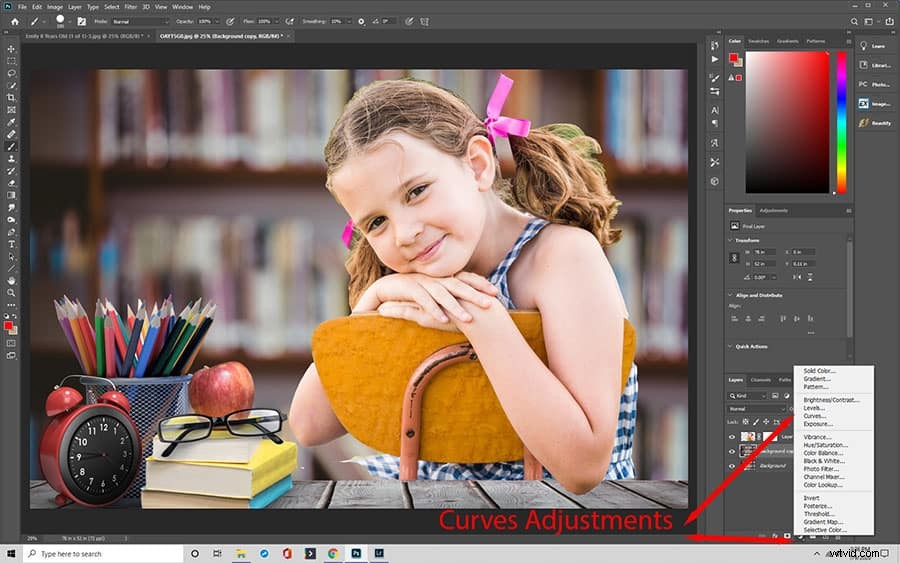The height and width of the screenshot is (563, 900).
Task: Select the Type tool
Action: (11, 244)
